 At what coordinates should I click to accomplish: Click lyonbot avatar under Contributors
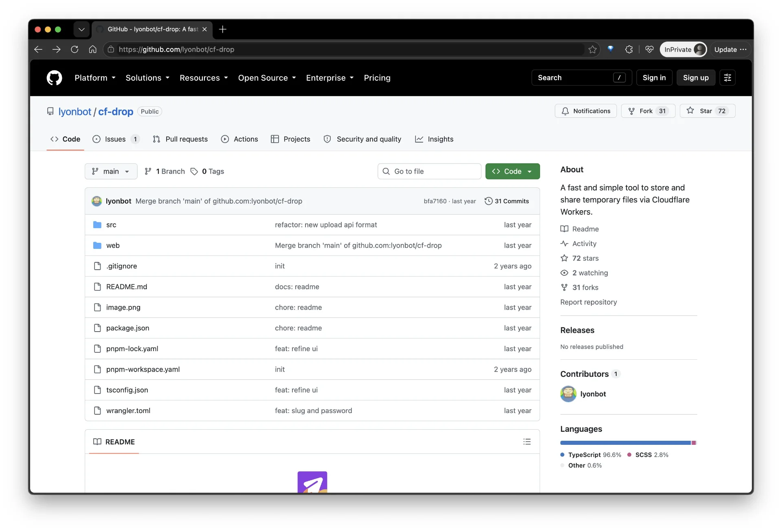[x=568, y=394]
